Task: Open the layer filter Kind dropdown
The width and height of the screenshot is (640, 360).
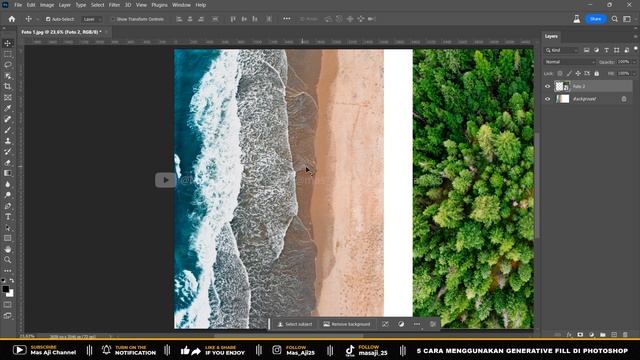Action: pos(562,50)
